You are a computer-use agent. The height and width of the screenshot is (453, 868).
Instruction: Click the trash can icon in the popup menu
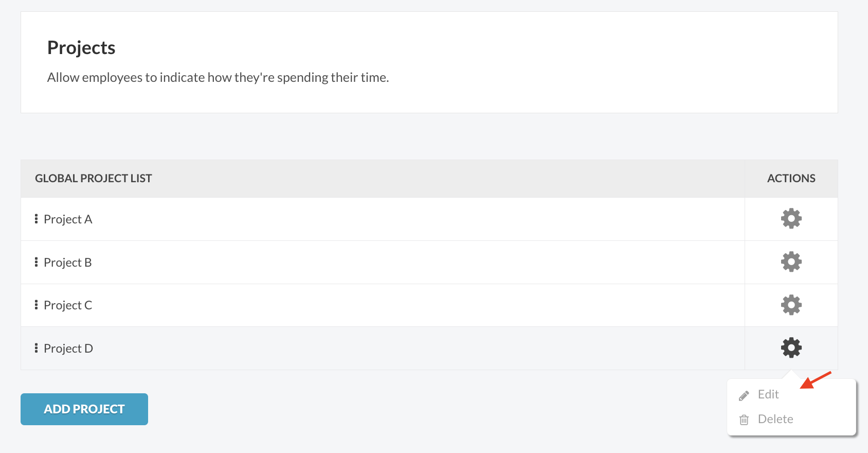point(744,420)
